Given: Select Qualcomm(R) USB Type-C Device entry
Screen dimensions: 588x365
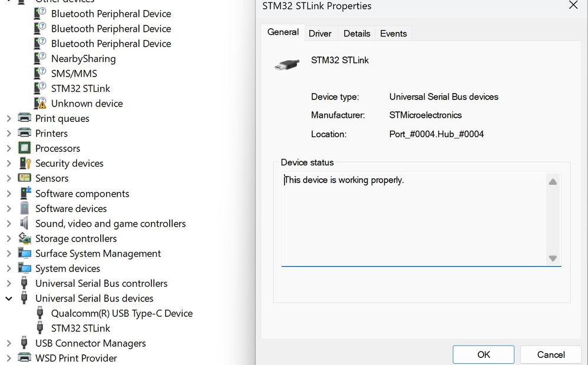Looking at the screenshot, I should [122, 313].
